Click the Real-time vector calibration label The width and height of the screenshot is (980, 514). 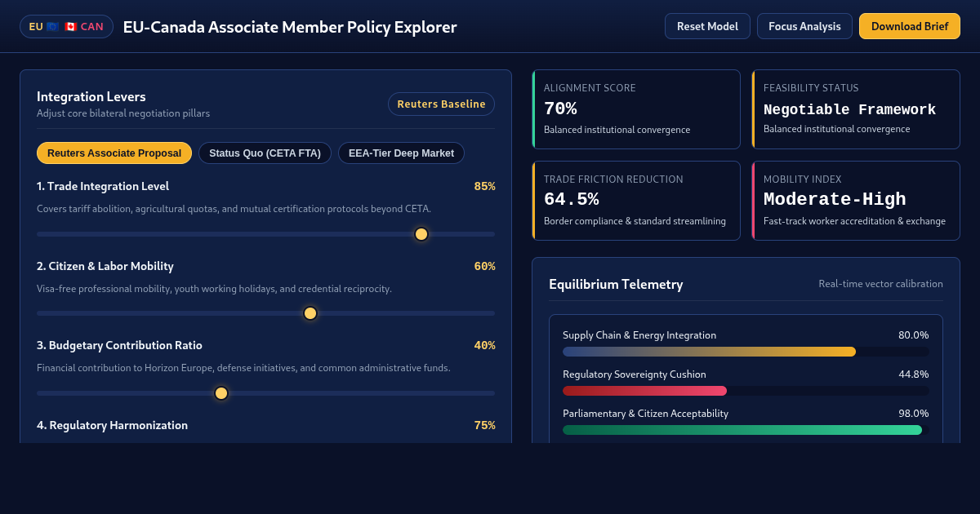point(880,284)
